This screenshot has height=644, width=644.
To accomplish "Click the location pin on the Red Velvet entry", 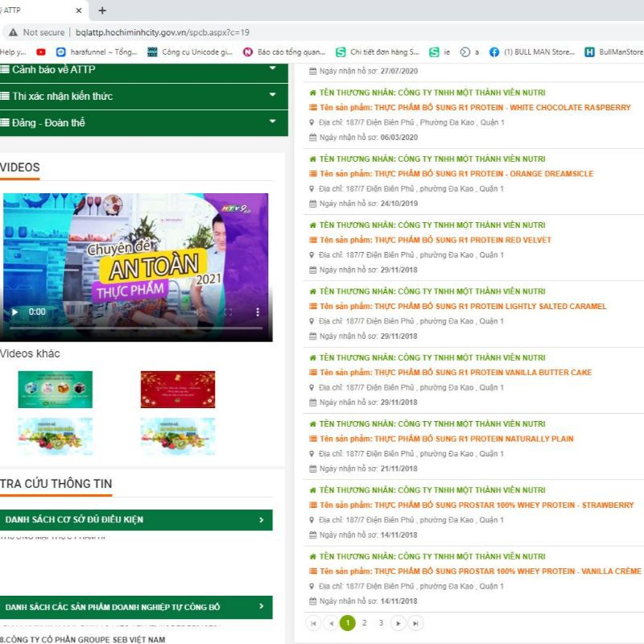I will coord(312,255).
